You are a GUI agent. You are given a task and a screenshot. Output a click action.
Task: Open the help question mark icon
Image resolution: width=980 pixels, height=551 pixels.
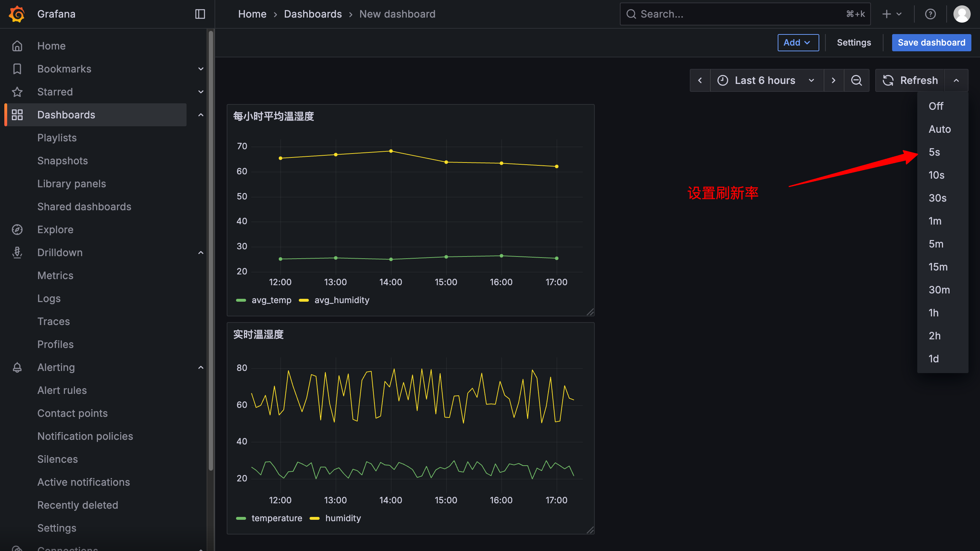tap(930, 14)
